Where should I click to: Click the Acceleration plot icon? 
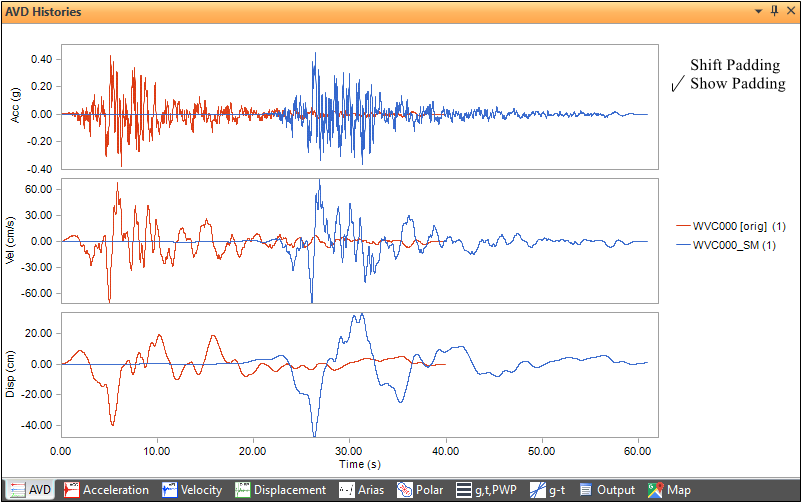[x=72, y=490]
